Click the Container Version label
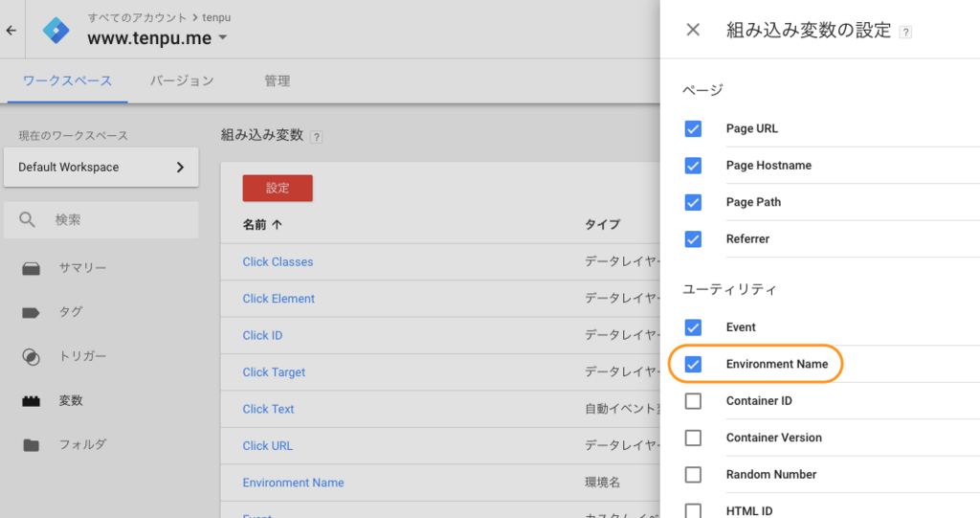Image resolution: width=980 pixels, height=518 pixels. point(773,438)
